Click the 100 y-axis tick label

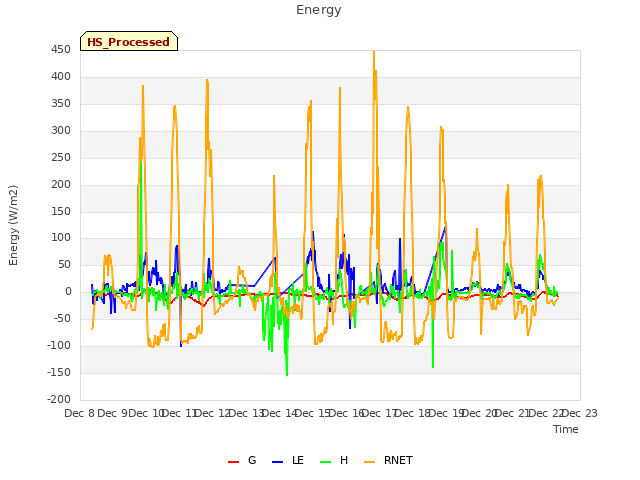pos(61,238)
